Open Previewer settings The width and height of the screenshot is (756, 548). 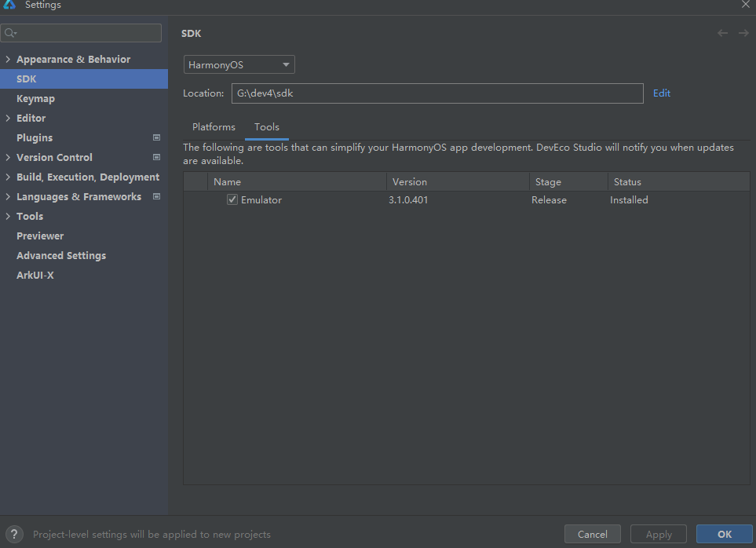coord(40,236)
